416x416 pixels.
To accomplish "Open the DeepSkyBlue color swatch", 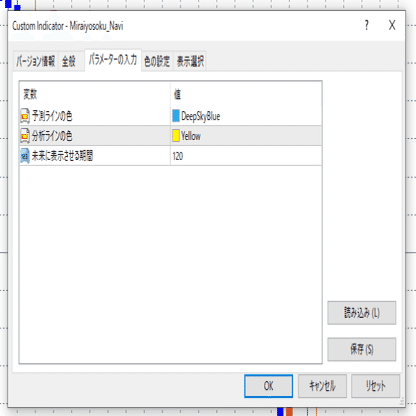I will pos(176,116).
